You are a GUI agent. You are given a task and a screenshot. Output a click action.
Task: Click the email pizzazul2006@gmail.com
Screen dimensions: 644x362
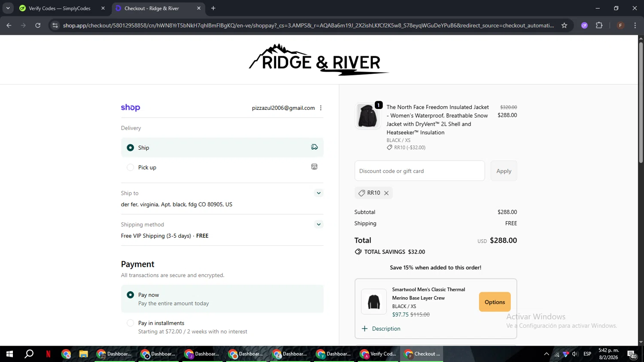pos(283,108)
